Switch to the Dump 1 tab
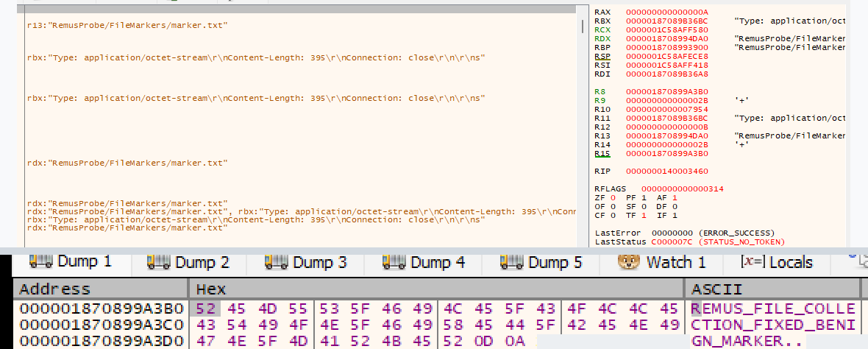This screenshot has height=349, width=868. [x=71, y=262]
